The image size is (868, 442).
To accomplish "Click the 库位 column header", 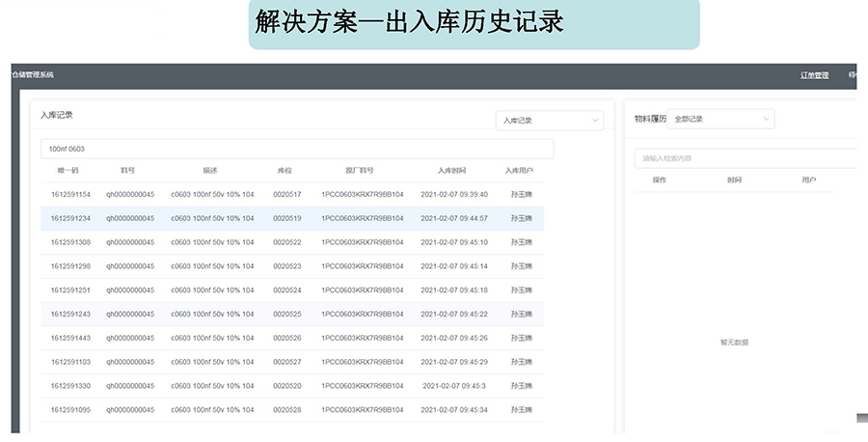I will pyautogui.click(x=285, y=171).
